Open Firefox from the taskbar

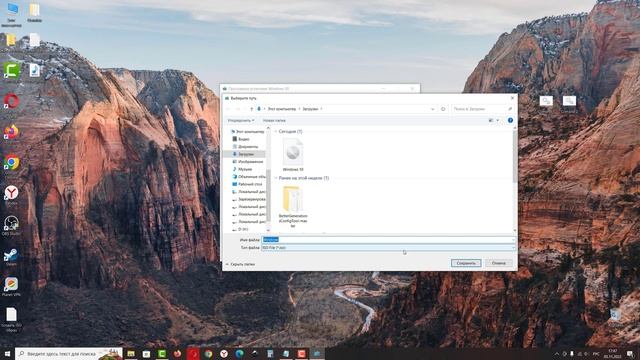(177, 353)
